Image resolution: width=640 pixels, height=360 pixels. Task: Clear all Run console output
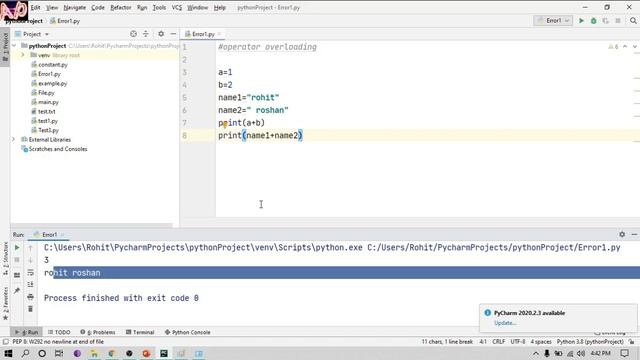[30, 309]
